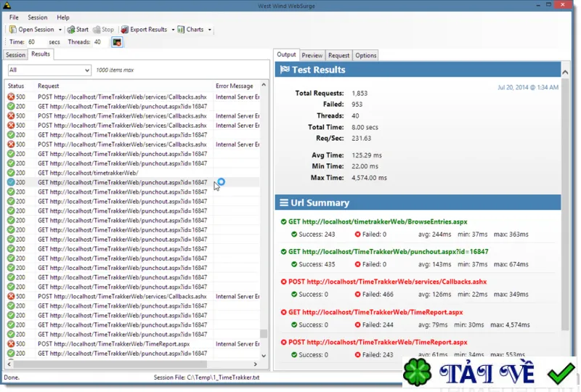Click the results list vertical scrollbar thumb
The height and width of the screenshot is (392, 581).
(264, 333)
